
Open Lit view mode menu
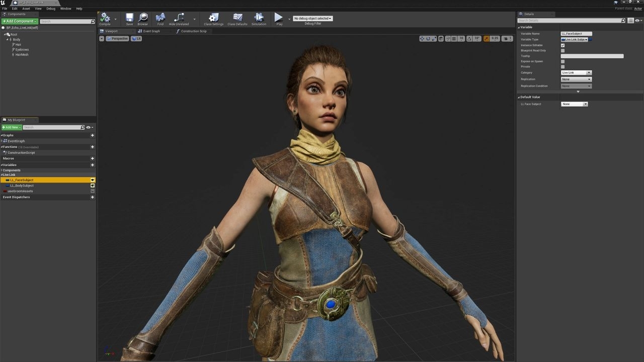(x=136, y=39)
